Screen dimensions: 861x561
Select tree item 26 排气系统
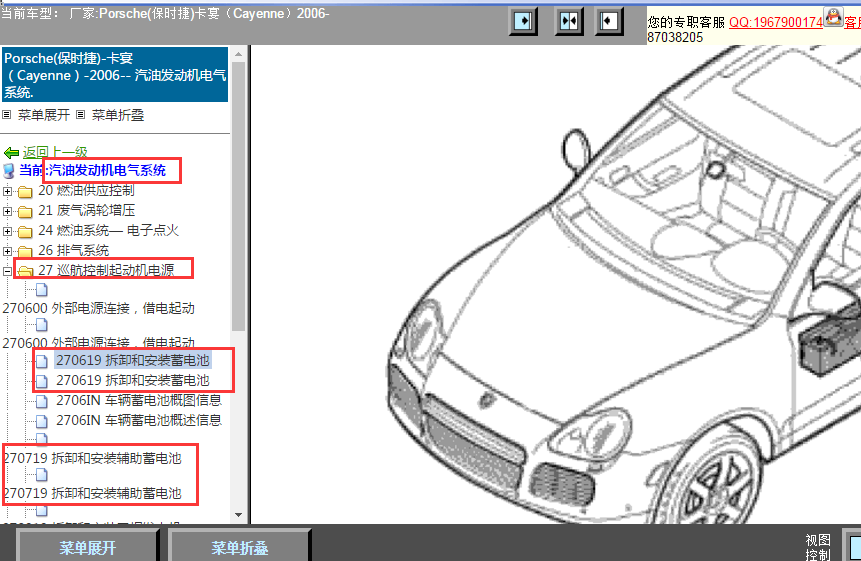74,250
